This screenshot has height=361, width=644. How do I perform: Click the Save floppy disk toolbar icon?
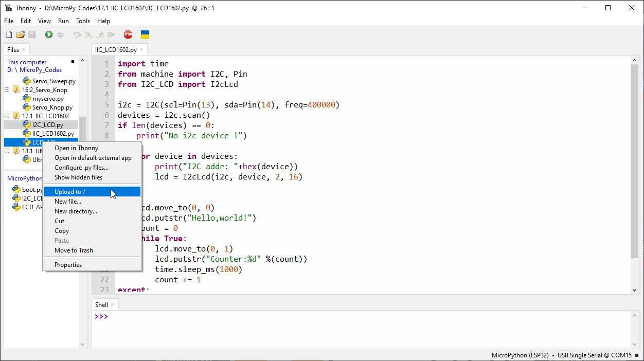click(32, 34)
